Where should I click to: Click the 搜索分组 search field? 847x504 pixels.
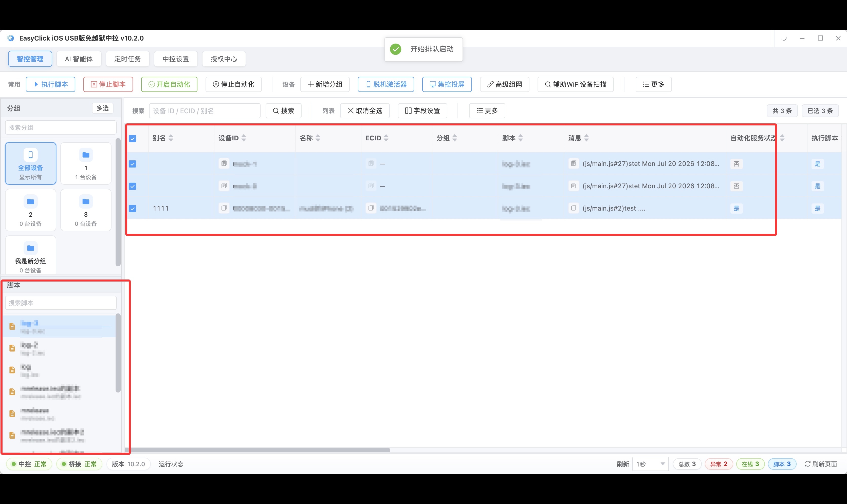tap(61, 127)
